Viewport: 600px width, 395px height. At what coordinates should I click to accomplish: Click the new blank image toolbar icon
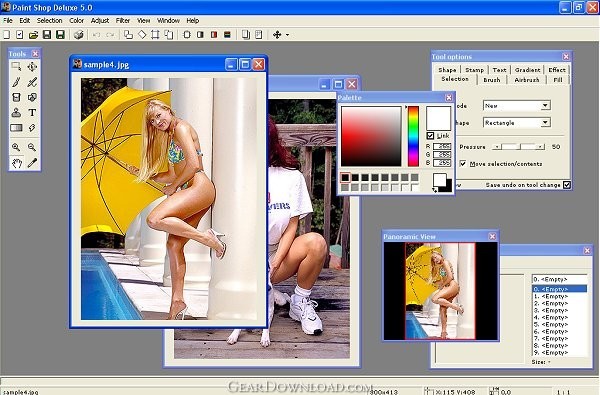[7, 35]
